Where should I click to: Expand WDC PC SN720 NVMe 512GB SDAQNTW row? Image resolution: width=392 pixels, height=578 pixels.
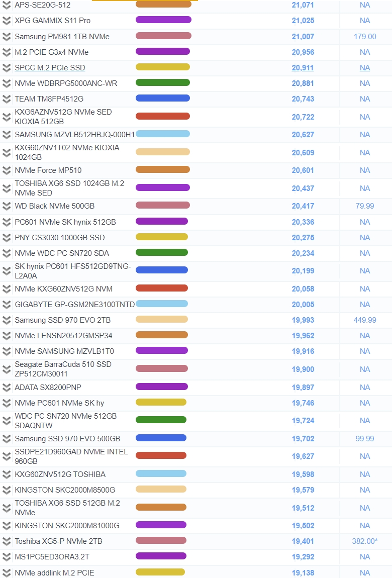coord(6,421)
